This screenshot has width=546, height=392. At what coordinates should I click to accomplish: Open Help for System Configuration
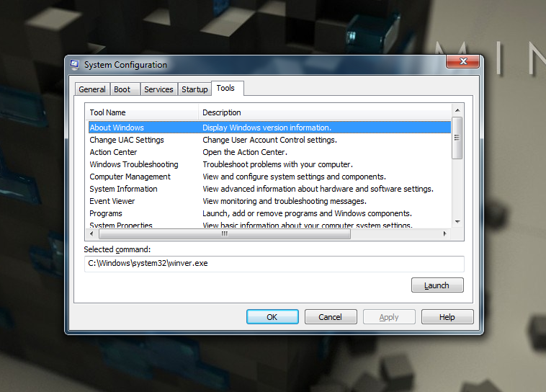447,317
